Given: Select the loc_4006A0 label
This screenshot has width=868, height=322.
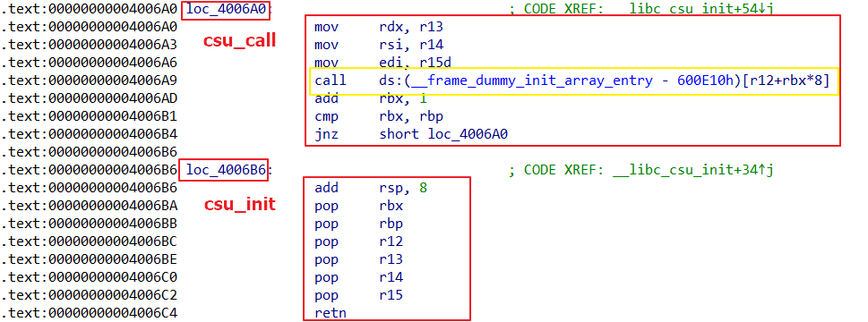Looking at the screenshot, I should 226,9.
